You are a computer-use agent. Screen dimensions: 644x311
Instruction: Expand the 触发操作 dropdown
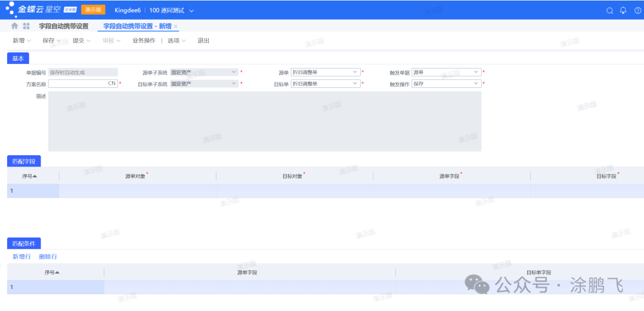pos(476,84)
